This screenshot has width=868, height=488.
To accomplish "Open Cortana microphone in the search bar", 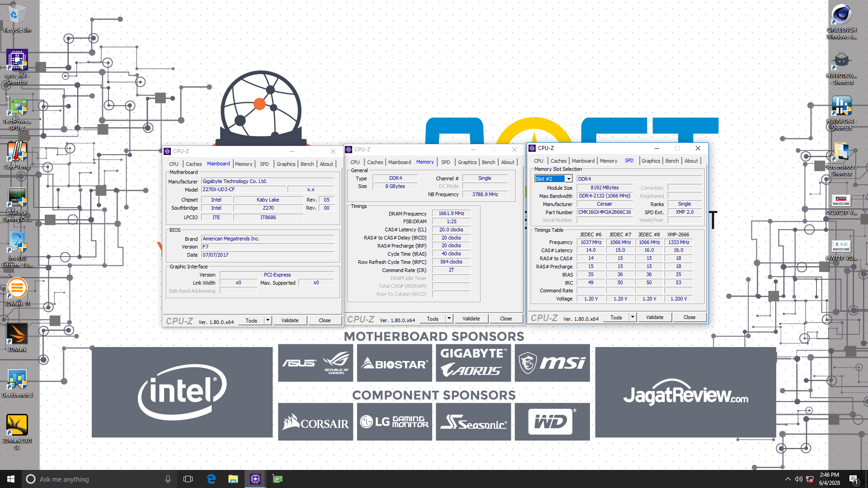I will [x=168, y=479].
